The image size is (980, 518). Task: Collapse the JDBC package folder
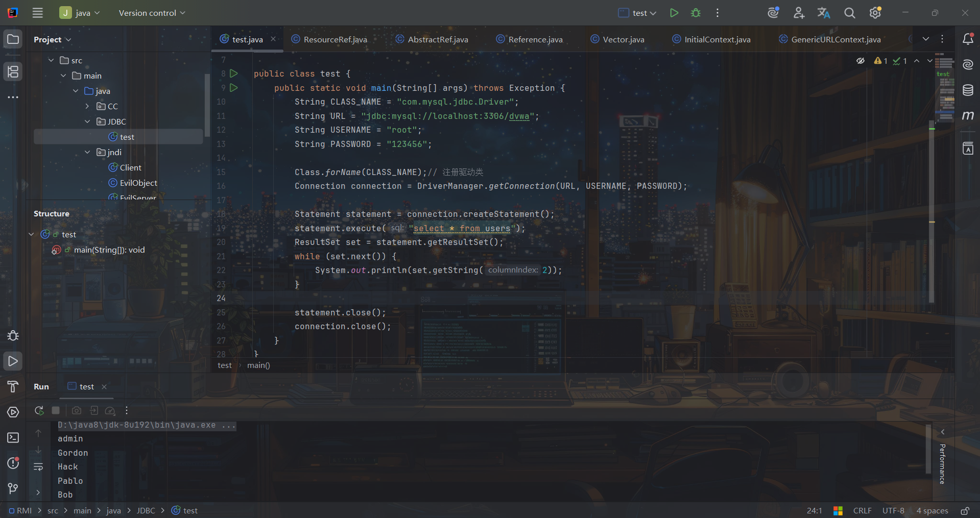pyautogui.click(x=87, y=121)
